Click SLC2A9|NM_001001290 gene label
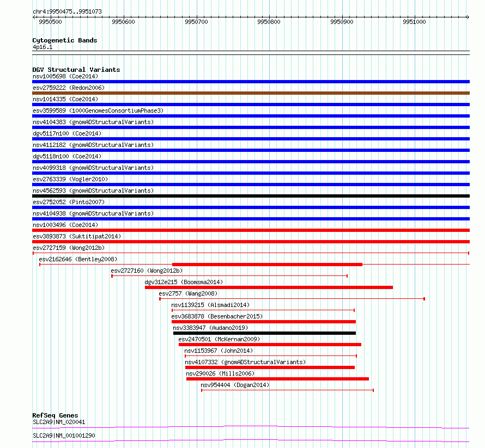 (x=64, y=435)
